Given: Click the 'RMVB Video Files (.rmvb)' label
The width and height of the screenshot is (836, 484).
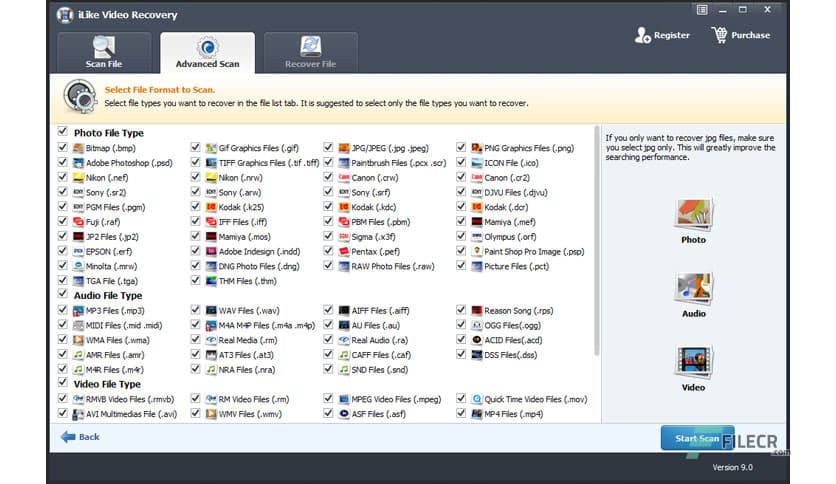Looking at the screenshot, I should point(130,399).
